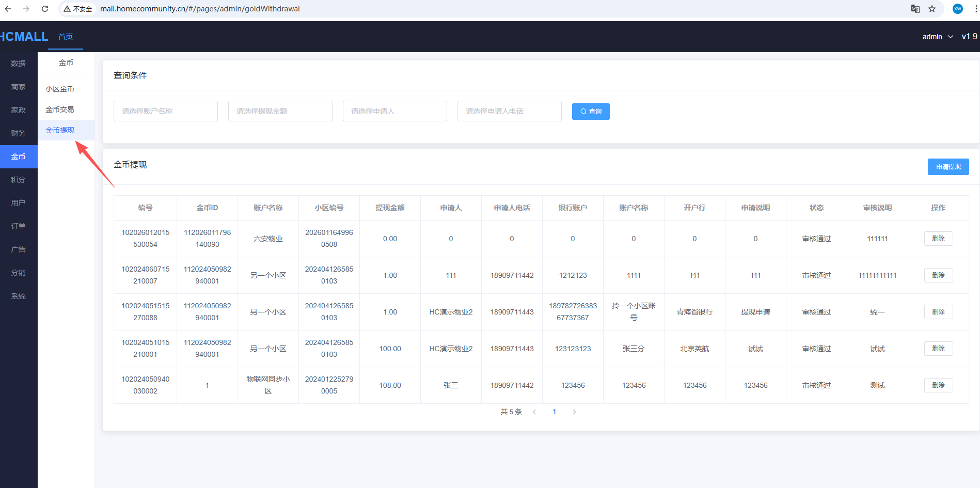Focus the 请选择账户名称 input field
This screenshot has height=488, width=980.
pyautogui.click(x=166, y=111)
